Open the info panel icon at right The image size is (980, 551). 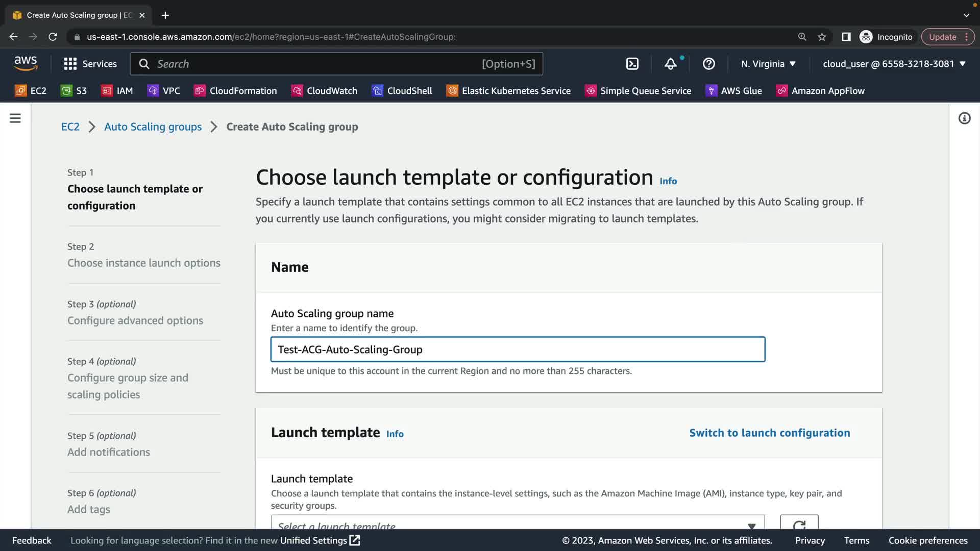[964, 118]
